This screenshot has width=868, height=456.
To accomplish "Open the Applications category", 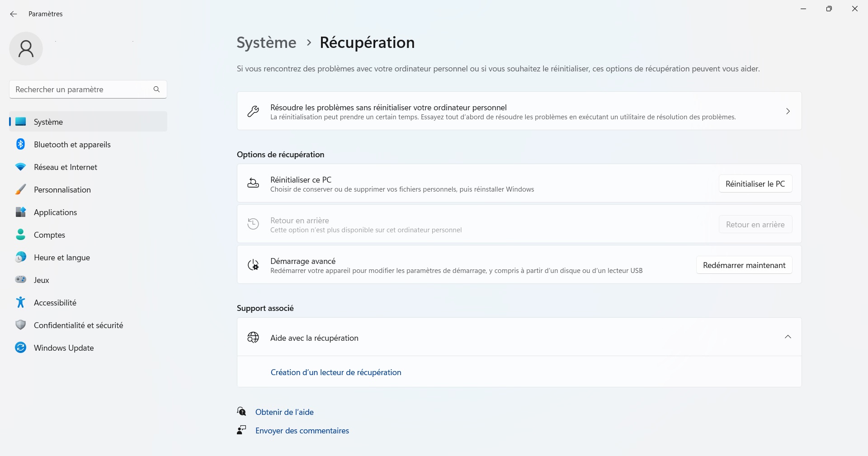I will (88, 212).
